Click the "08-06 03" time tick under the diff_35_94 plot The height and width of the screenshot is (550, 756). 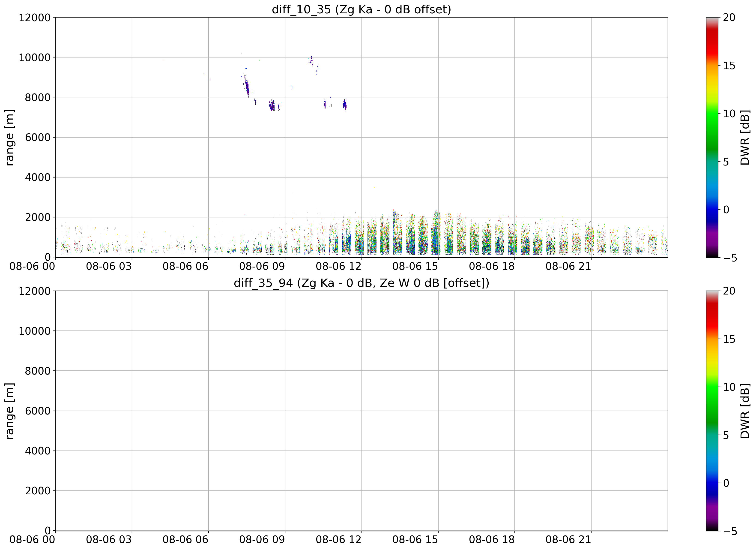coord(109,540)
